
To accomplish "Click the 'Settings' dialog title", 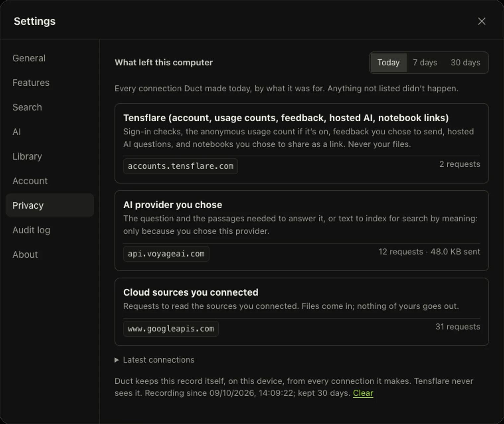I will point(35,21).
